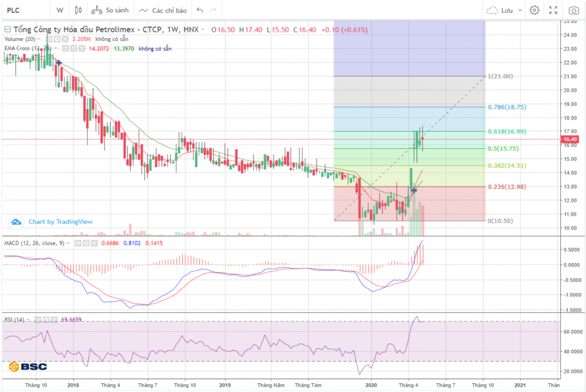Open EMA Cross indicator settings gear
The height and width of the screenshot is (392, 586).
click(74, 49)
